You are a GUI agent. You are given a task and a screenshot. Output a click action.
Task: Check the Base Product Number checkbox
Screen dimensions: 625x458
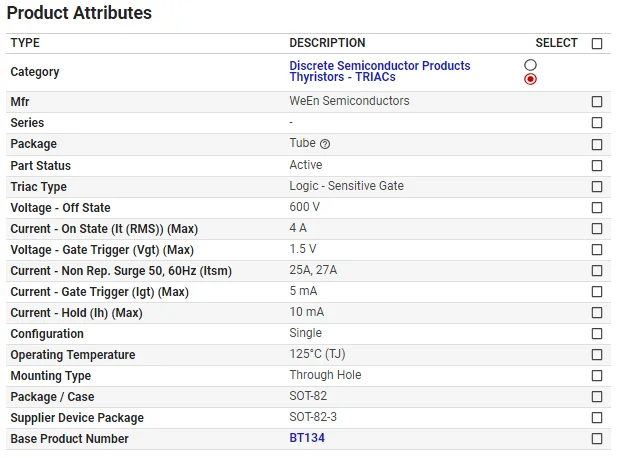click(597, 438)
